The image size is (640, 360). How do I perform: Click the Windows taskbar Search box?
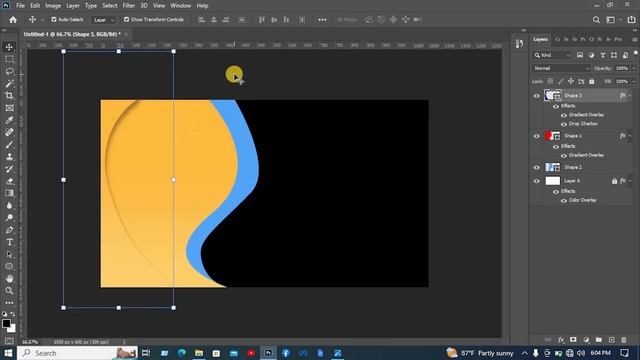click(78, 353)
